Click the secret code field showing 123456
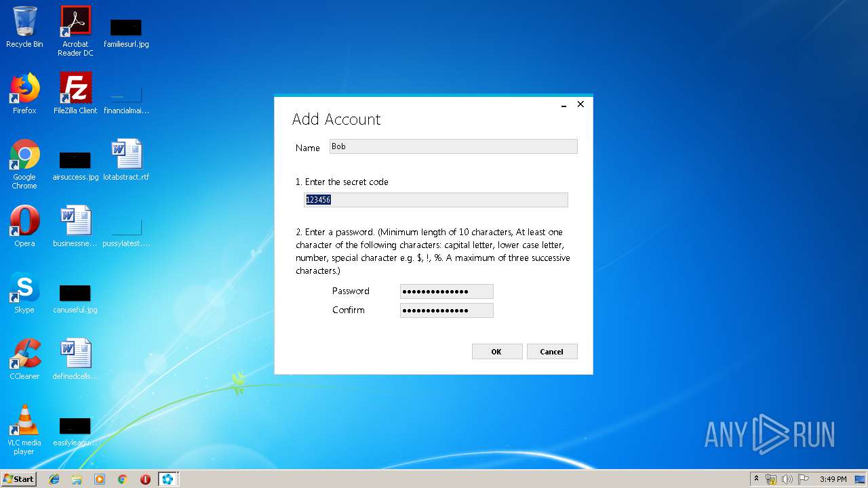868x488 pixels. 436,200
